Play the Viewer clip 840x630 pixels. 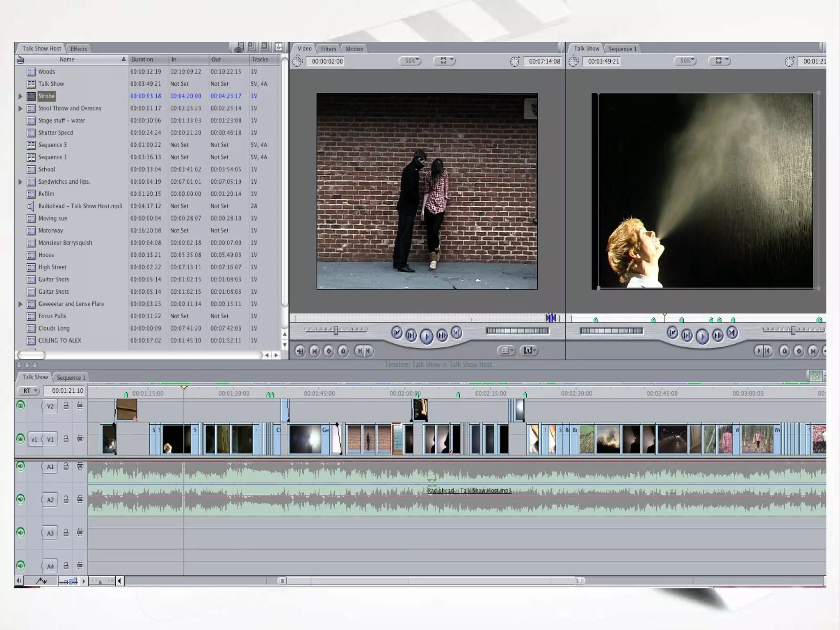click(427, 336)
